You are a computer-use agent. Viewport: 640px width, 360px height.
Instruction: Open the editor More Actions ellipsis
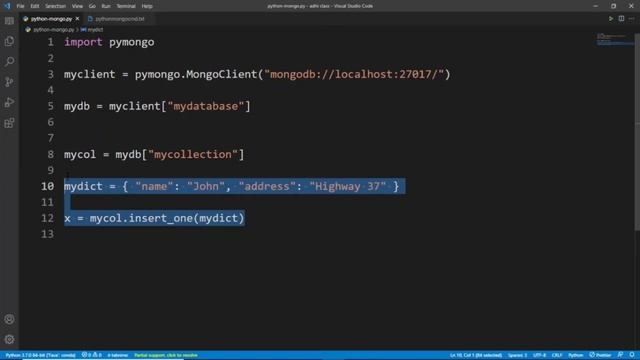click(x=631, y=19)
